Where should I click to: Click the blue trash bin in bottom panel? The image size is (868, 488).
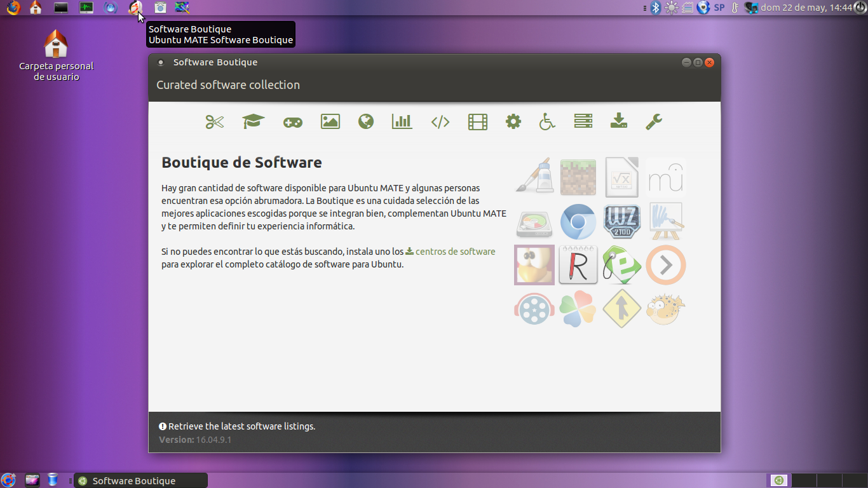pyautogui.click(x=53, y=480)
